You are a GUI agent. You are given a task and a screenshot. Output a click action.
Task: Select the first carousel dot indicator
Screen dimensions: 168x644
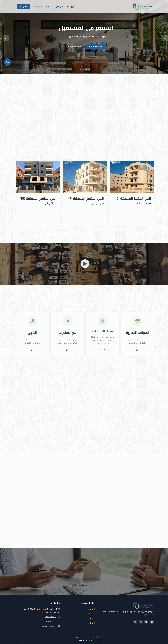pyautogui.click(x=80, y=69)
